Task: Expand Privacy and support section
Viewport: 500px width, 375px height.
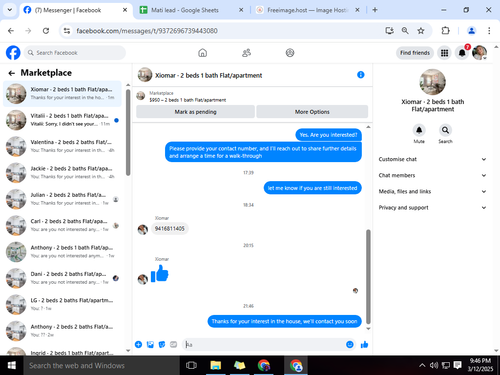Action: (x=432, y=207)
